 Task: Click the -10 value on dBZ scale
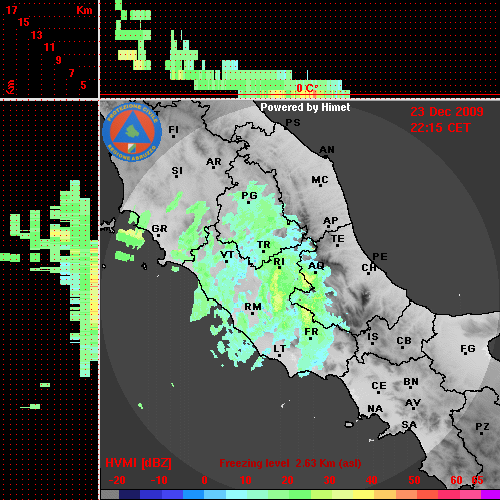[159, 480]
